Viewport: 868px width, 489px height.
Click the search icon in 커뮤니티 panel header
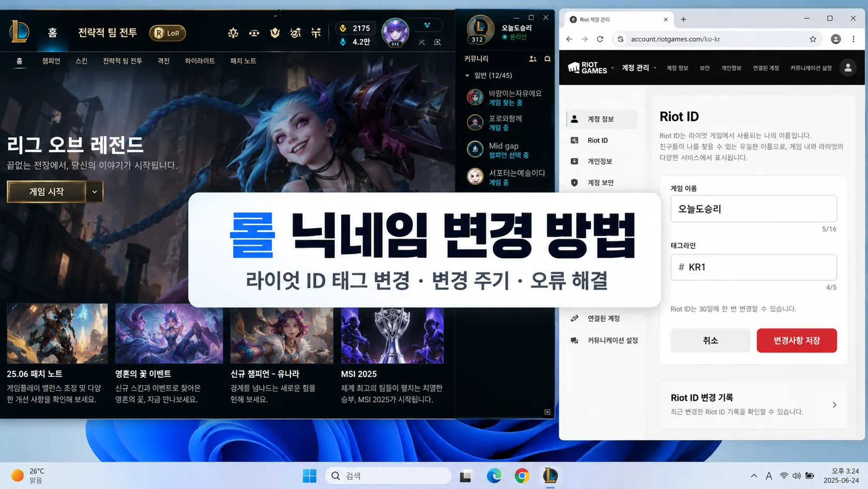coord(547,59)
